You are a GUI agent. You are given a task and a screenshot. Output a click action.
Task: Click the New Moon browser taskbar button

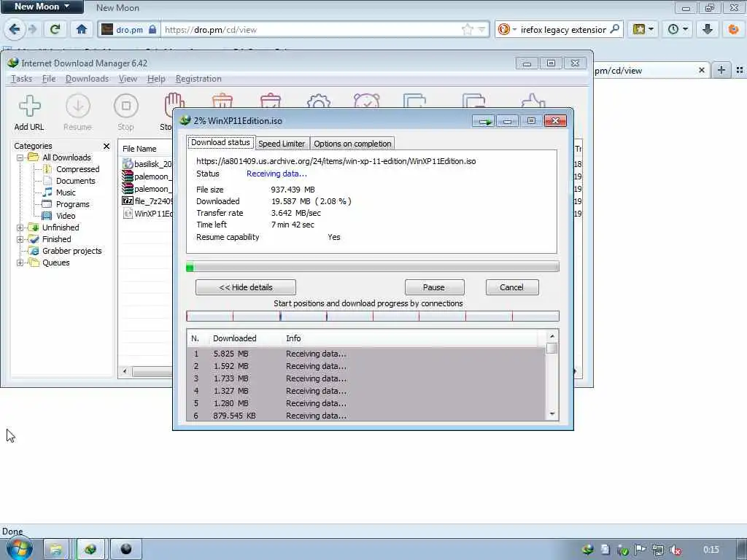tap(126, 550)
